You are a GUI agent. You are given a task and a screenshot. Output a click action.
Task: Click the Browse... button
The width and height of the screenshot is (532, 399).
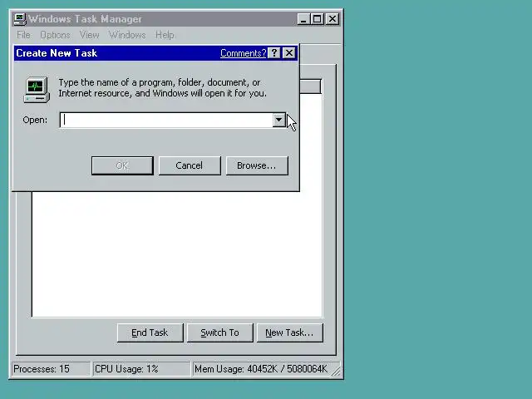pyautogui.click(x=257, y=165)
